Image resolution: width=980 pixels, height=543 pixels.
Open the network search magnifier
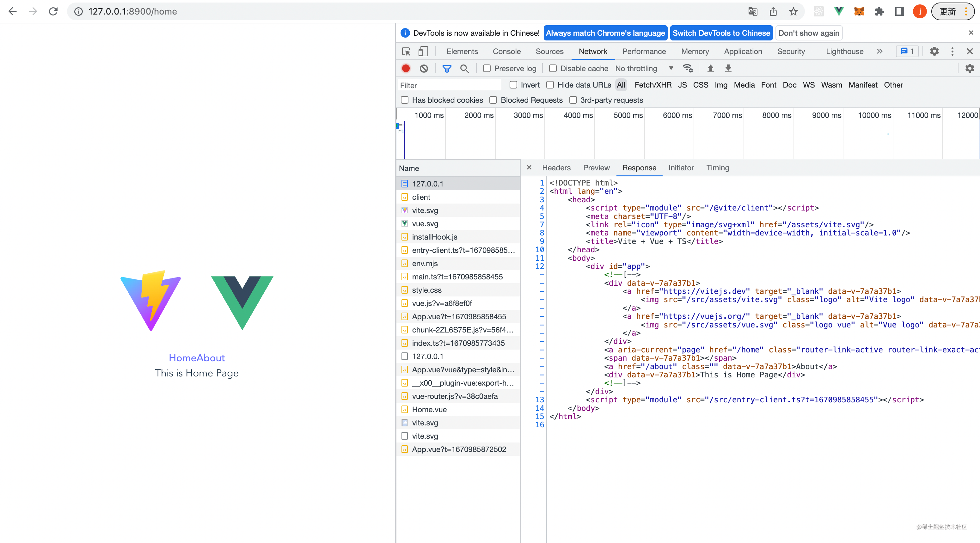(464, 69)
